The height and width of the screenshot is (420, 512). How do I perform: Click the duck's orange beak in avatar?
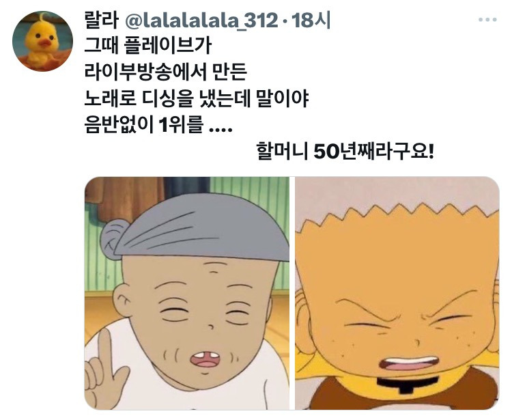(x=44, y=42)
